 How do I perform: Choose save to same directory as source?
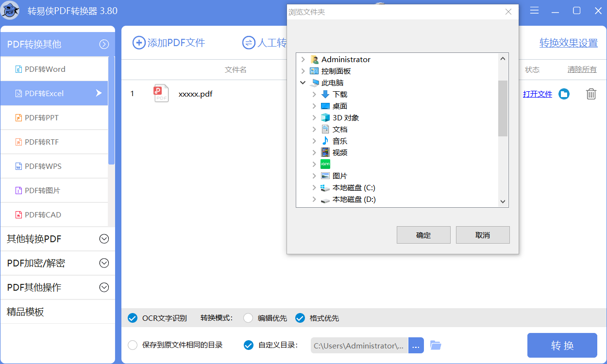(133, 345)
